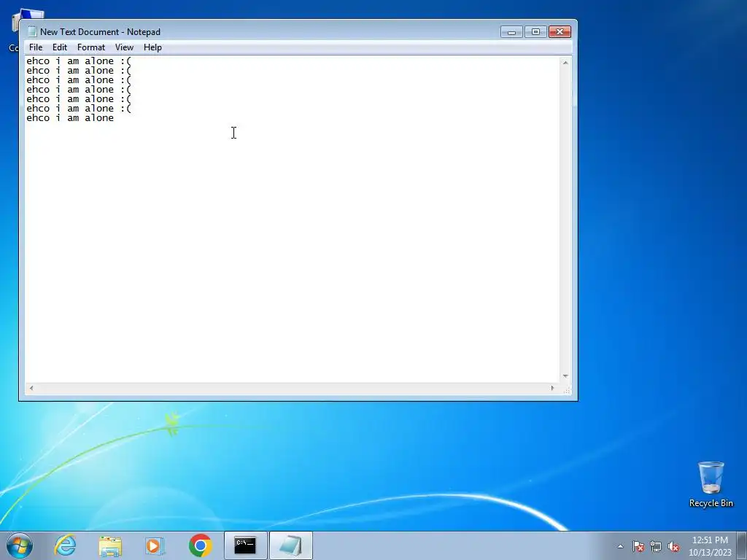Maximize the Notepad window

pyautogui.click(x=535, y=32)
